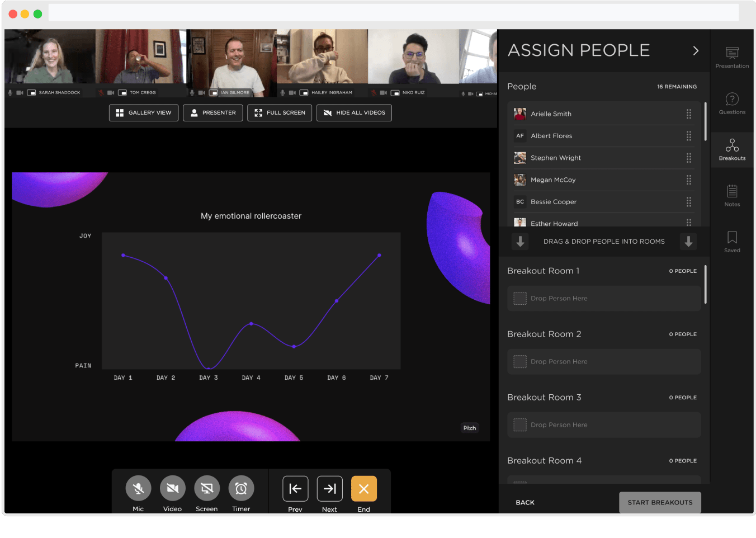This screenshot has height=538, width=756.
Task: Collapse the Assign People panel chevron
Action: pos(696,50)
